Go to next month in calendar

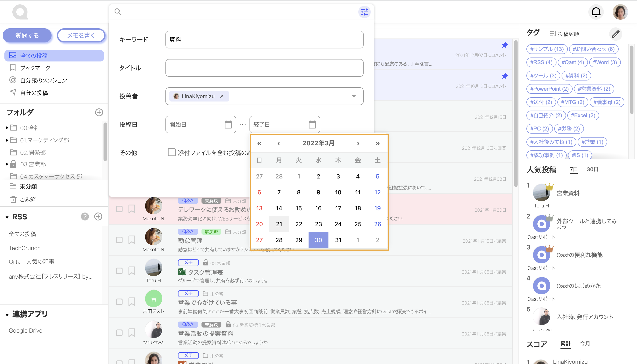pyautogui.click(x=358, y=143)
